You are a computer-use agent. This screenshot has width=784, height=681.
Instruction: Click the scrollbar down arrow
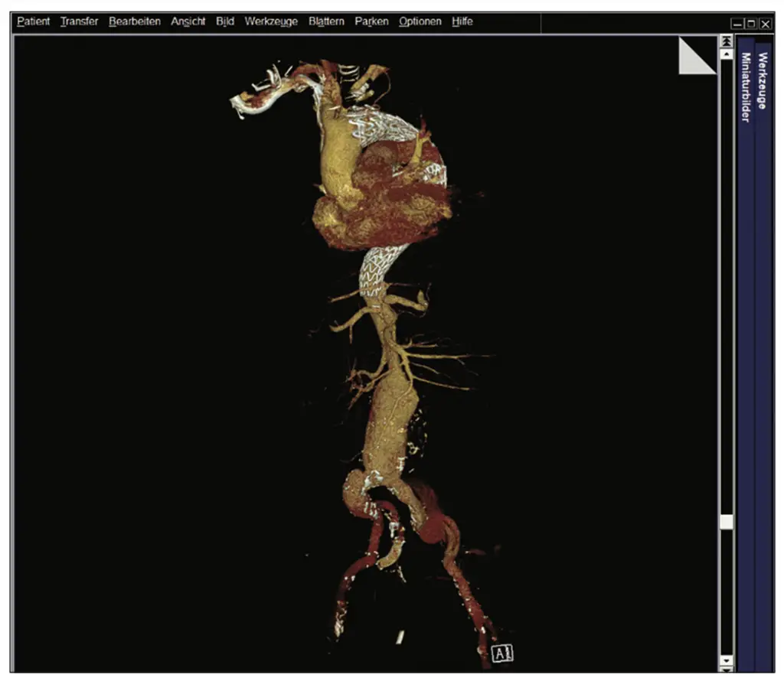(726, 661)
